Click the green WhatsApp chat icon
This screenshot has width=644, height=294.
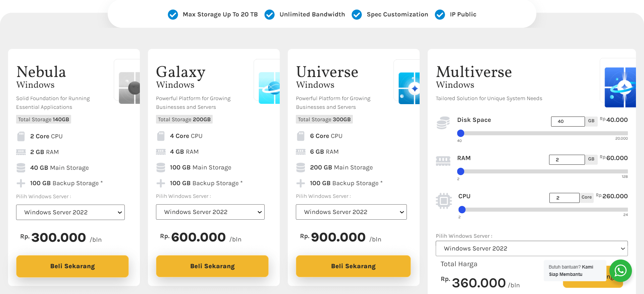(x=621, y=271)
